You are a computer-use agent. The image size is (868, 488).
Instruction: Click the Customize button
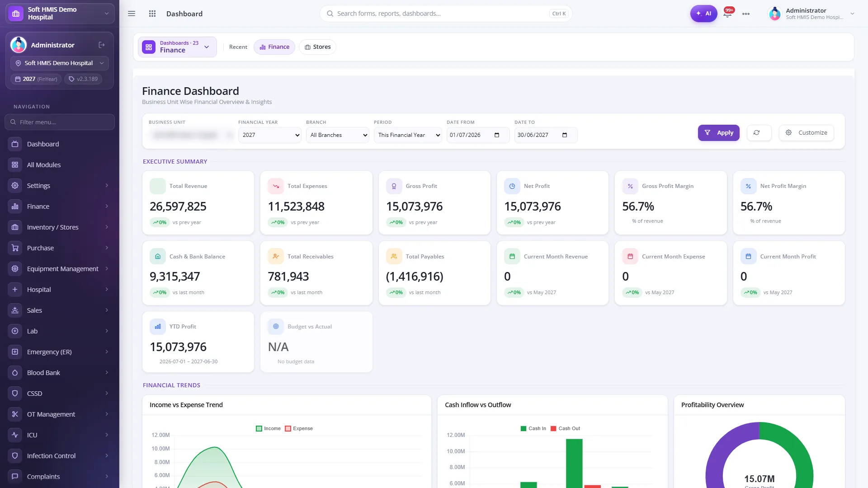(807, 133)
